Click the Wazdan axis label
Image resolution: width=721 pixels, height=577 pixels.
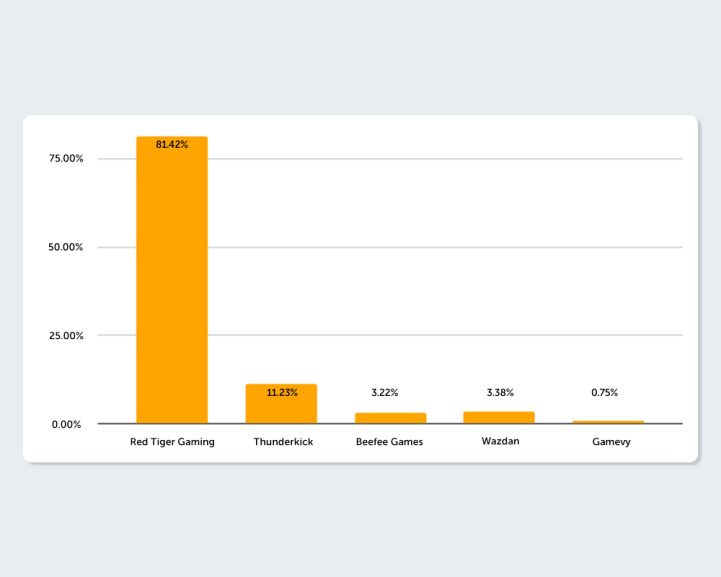click(500, 441)
